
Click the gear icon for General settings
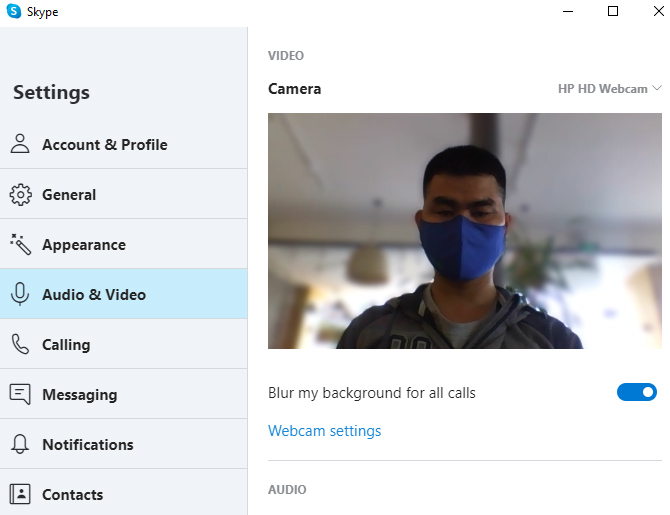coord(20,195)
